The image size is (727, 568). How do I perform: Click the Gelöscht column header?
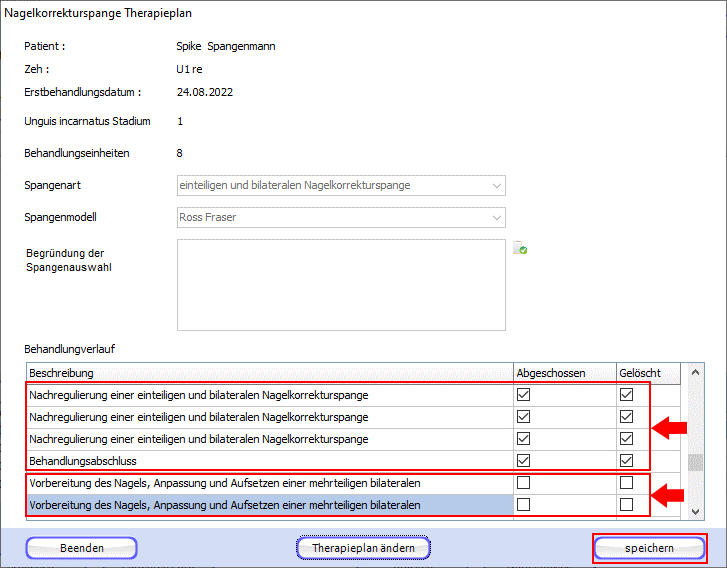coord(645,373)
